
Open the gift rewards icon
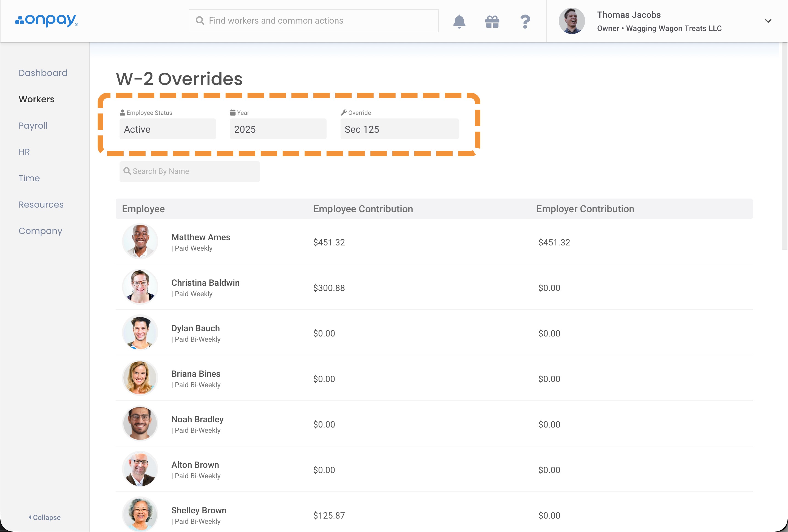[x=492, y=21]
